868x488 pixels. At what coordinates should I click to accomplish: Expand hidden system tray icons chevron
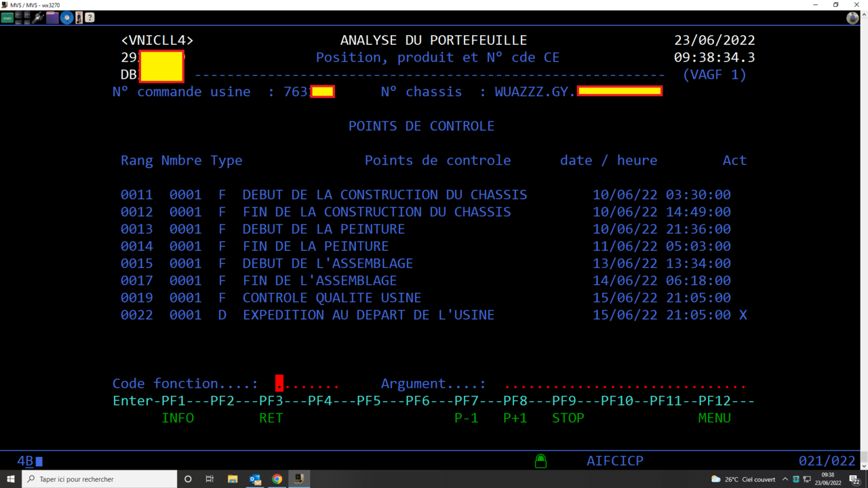[786, 479]
